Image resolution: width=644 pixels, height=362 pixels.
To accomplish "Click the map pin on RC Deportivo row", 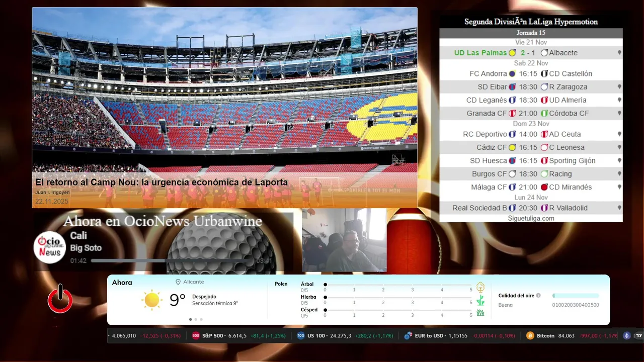I will coord(619,134).
